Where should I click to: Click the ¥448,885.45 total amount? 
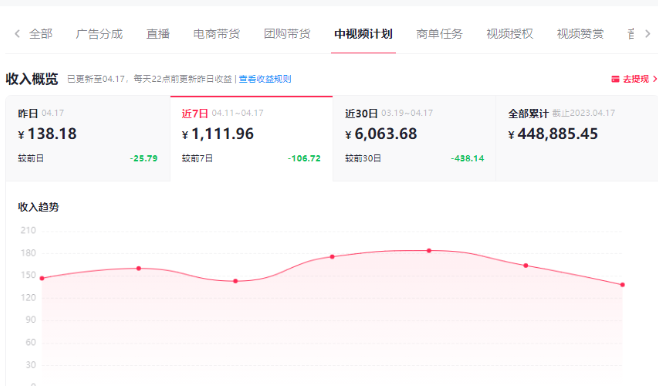point(553,134)
